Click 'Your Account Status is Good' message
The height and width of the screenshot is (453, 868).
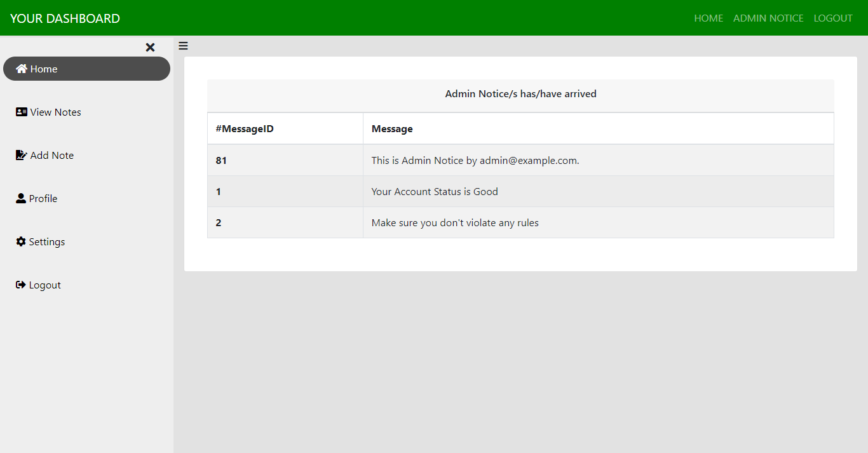pos(435,191)
